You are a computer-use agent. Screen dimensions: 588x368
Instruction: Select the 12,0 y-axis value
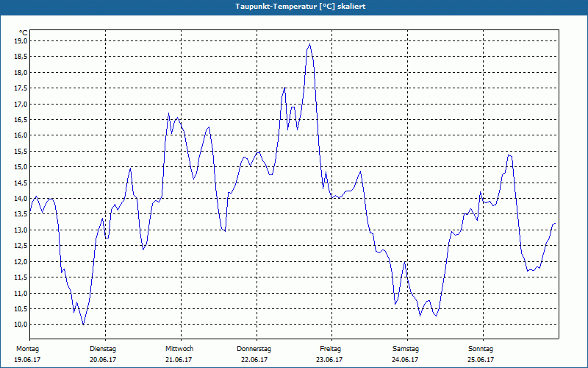coord(21,262)
